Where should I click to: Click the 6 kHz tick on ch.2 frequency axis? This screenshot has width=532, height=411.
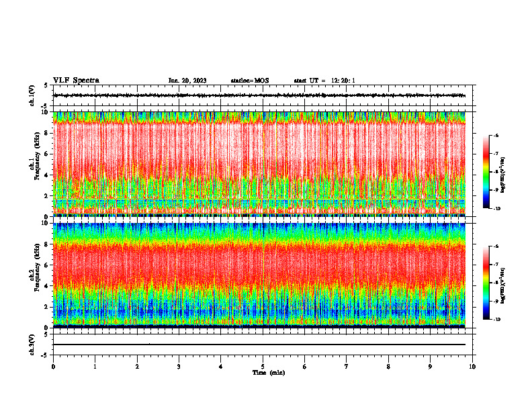click(x=48, y=265)
